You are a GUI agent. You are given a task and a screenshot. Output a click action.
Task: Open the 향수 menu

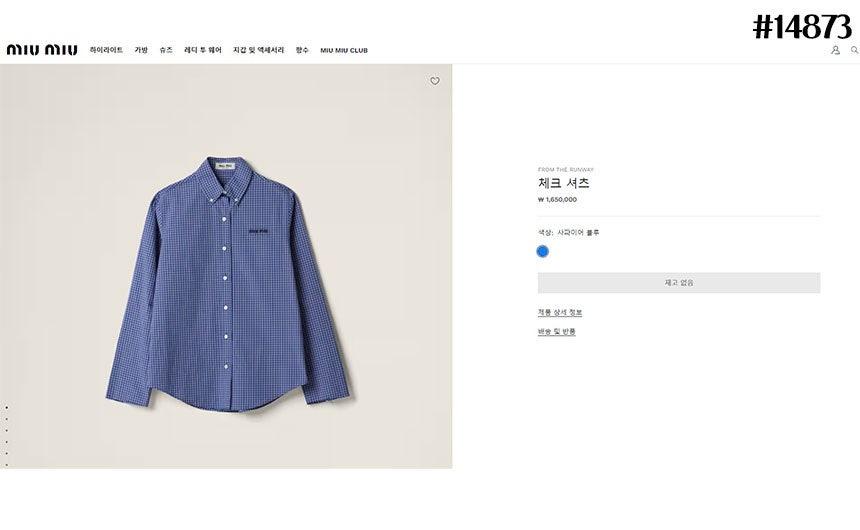pos(302,50)
